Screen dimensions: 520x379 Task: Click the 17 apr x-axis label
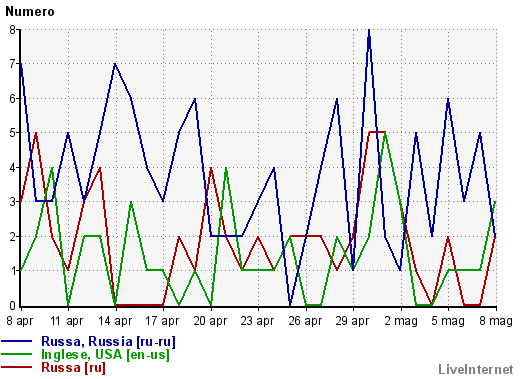coord(162,321)
